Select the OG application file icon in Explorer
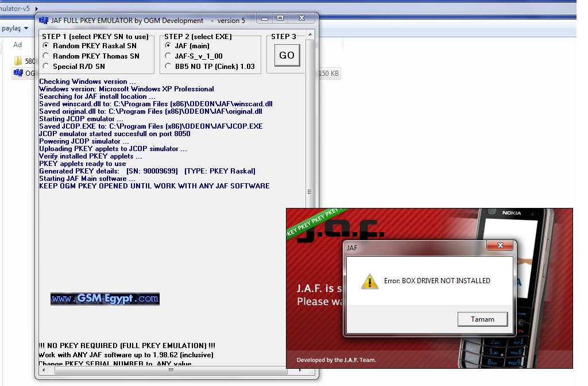This screenshot has height=386, width=588. point(18,73)
